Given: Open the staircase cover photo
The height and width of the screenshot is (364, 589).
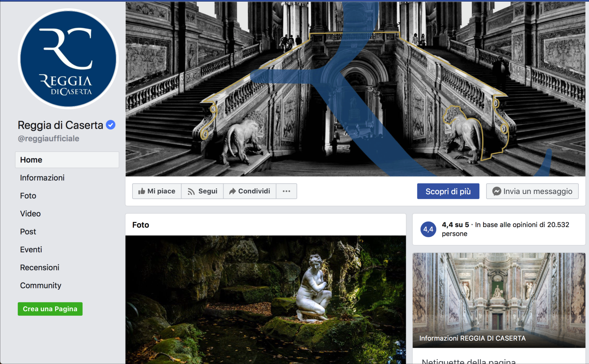Looking at the screenshot, I should 355,89.
